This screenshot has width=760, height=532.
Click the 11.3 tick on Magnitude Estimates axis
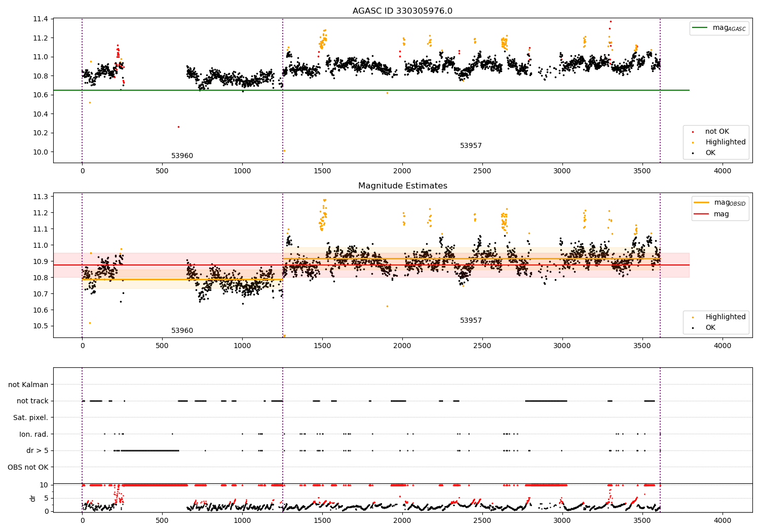pyautogui.click(x=40, y=197)
